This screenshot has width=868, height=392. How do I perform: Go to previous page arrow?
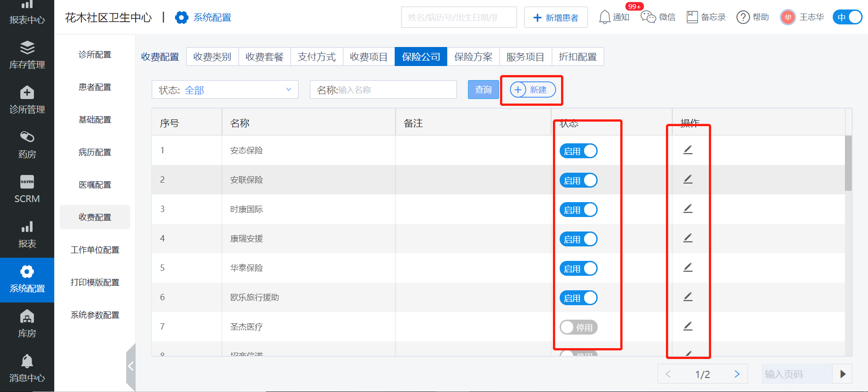[x=668, y=374]
